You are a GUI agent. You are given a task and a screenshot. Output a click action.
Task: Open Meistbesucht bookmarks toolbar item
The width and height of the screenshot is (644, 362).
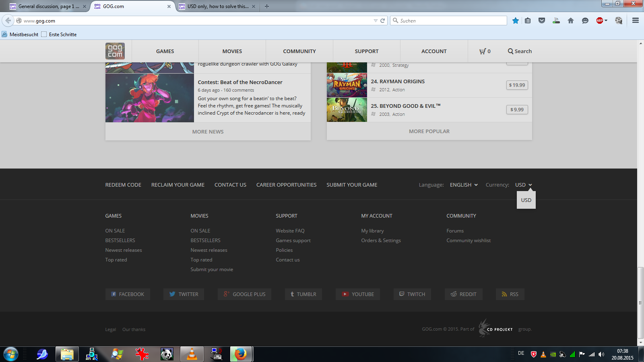tap(20, 34)
